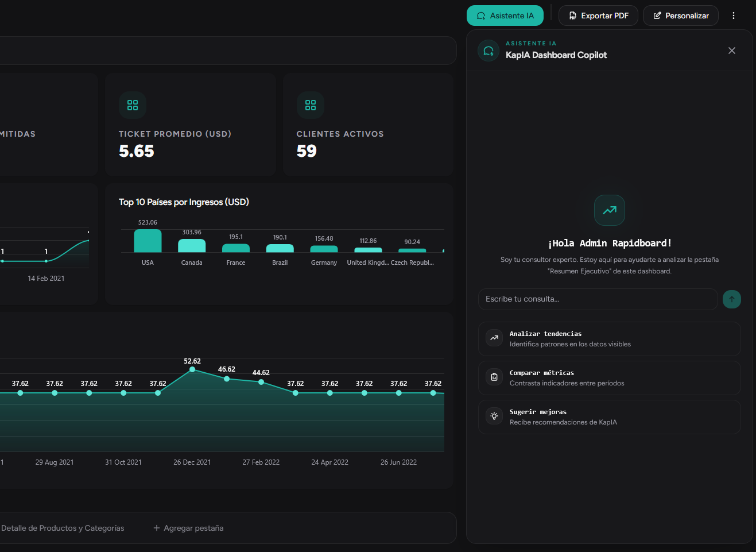Click the Clientes Activos value 59
Image resolution: width=756 pixels, height=552 pixels.
307,151
